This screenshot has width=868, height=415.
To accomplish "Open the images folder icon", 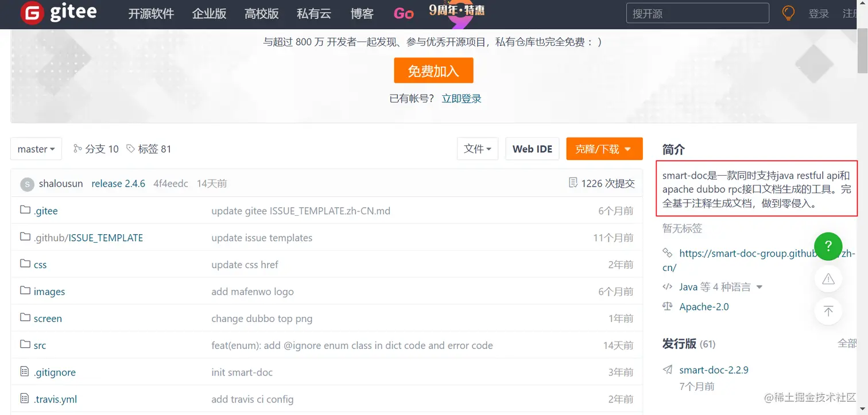I will tap(25, 291).
